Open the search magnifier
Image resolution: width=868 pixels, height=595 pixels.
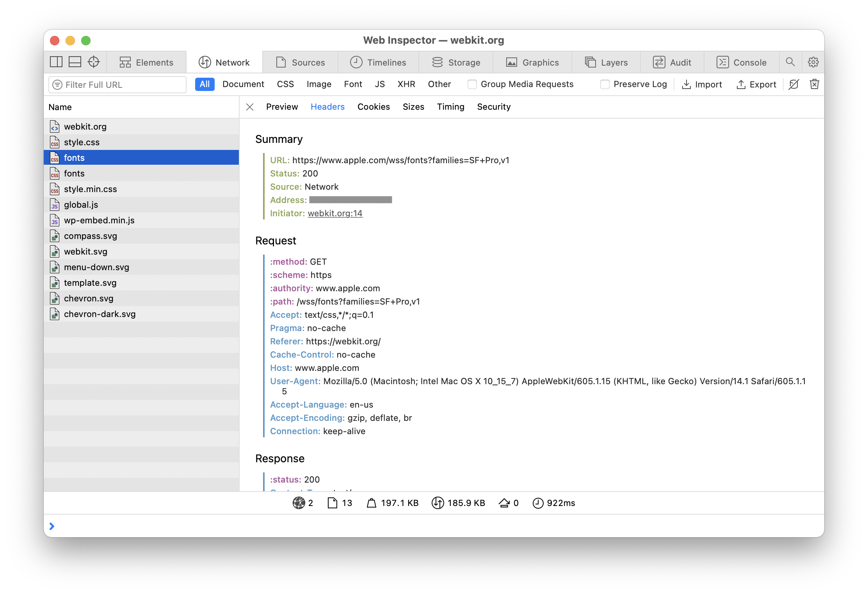pyautogui.click(x=791, y=62)
